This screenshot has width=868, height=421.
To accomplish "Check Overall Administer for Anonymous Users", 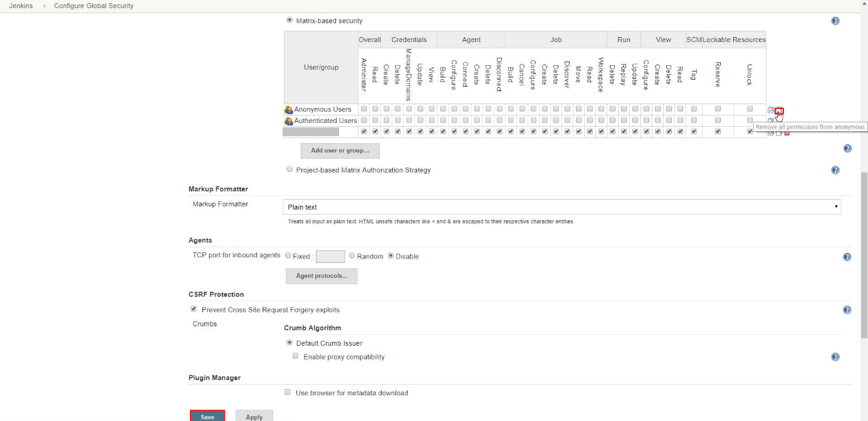I will 363,109.
